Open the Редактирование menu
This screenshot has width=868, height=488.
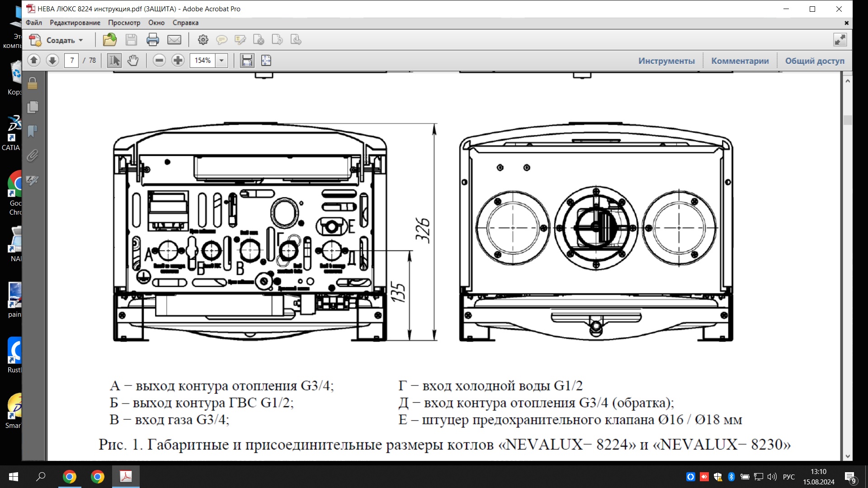[75, 23]
